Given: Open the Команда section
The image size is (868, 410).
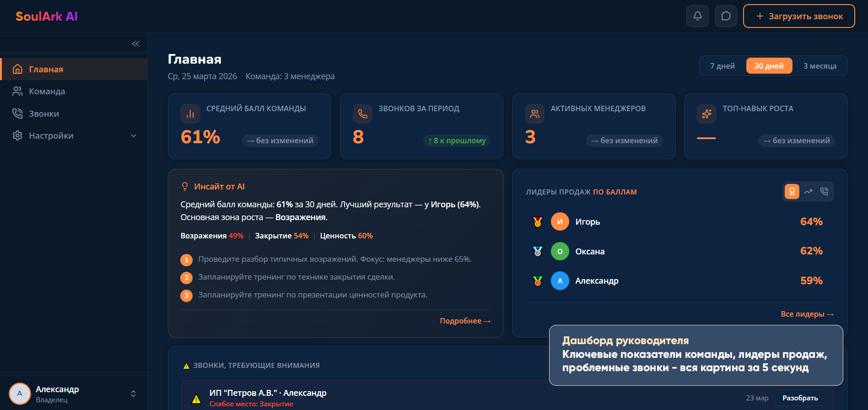Looking at the screenshot, I should pyautogui.click(x=74, y=91).
